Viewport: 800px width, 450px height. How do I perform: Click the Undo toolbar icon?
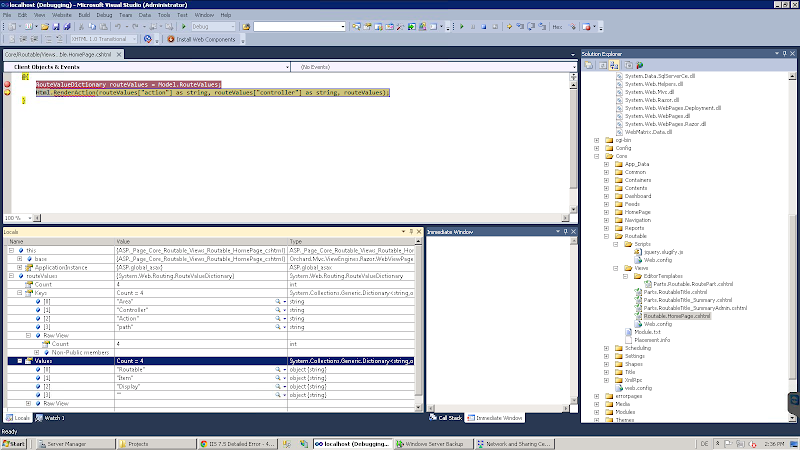118,27
